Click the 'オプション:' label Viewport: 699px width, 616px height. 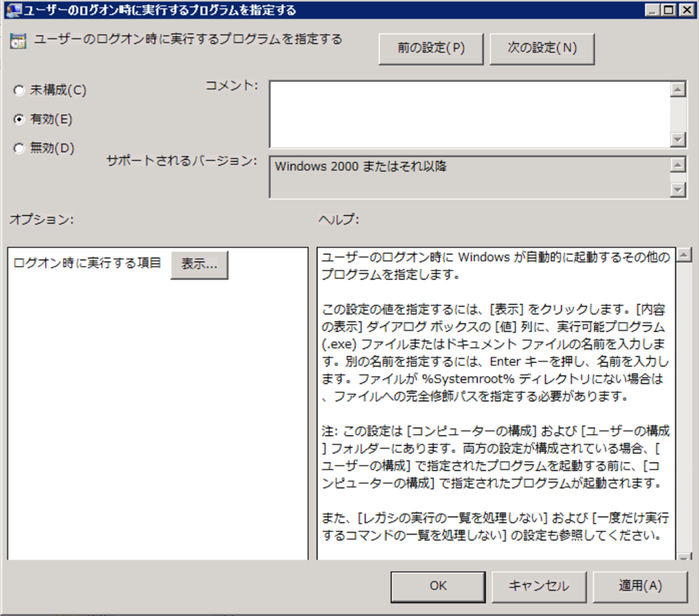[42, 220]
